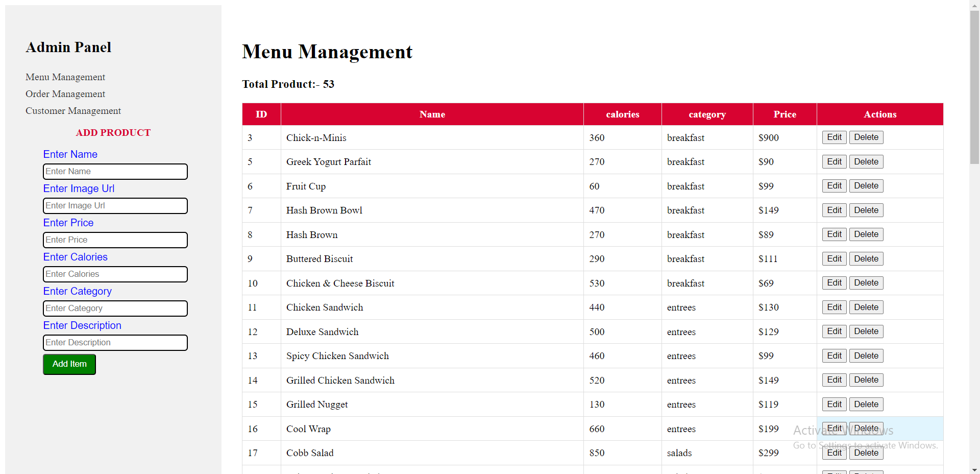The width and height of the screenshot is (980, 474).
Task: Edit Deluxe Sandwich product
Action: click(x=834, y=331)
